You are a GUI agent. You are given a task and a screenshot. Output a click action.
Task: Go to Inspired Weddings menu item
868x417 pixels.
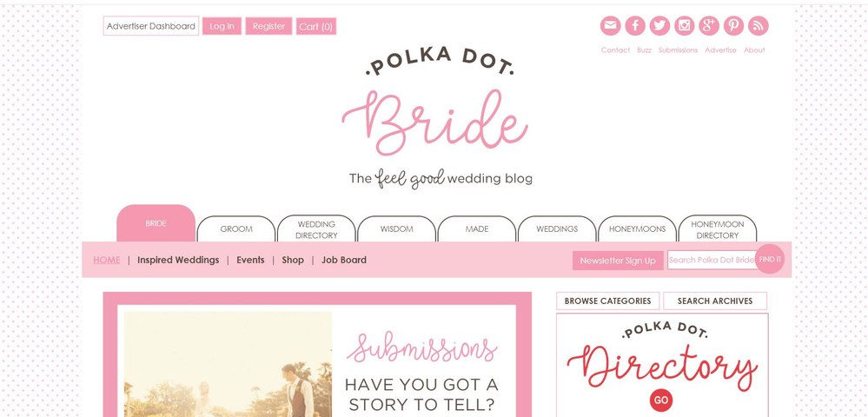coord(178,260)
